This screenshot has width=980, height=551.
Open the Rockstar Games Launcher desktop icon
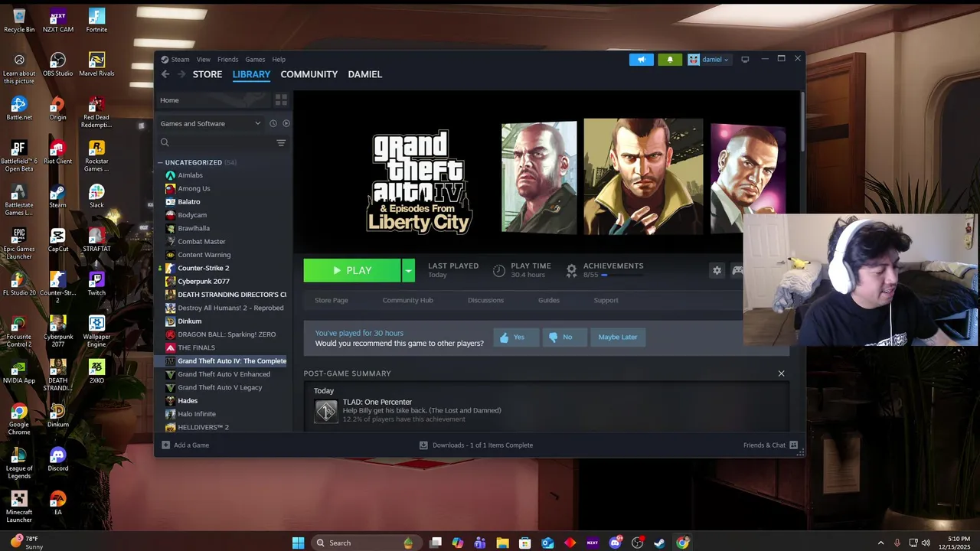click(x=96, y=156)
